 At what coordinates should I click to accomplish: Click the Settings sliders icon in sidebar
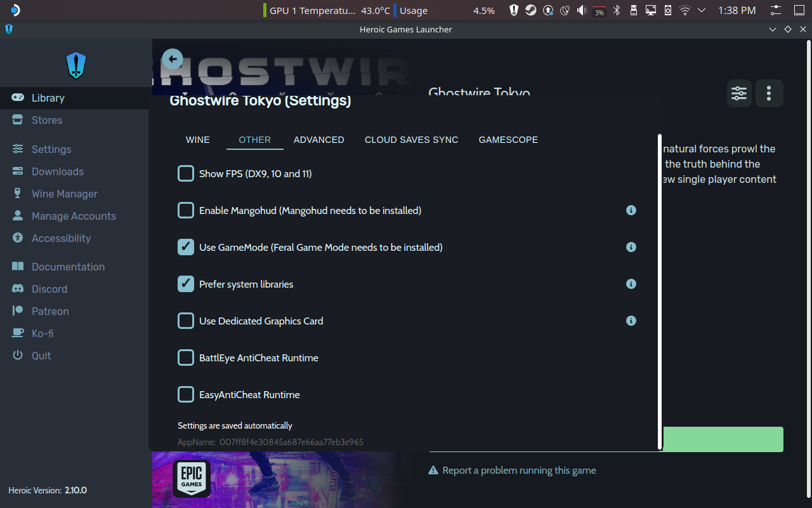point(18,149)
